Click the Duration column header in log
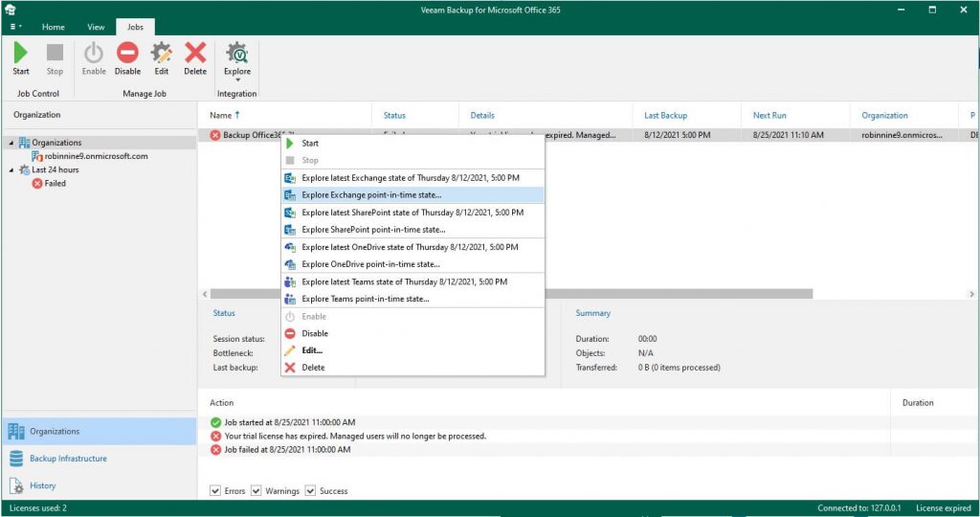This screenshot has height=517, width=980. (x=918, y=403)
